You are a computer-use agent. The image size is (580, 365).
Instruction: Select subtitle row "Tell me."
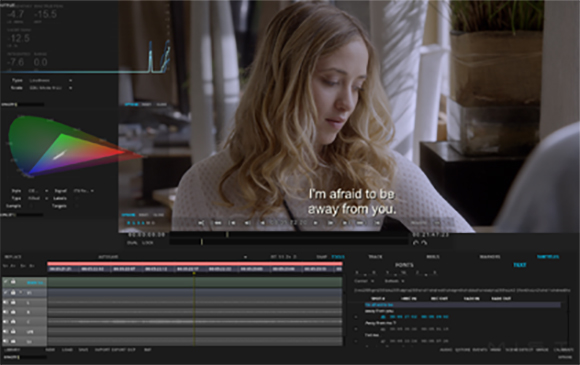coord(372,335)
